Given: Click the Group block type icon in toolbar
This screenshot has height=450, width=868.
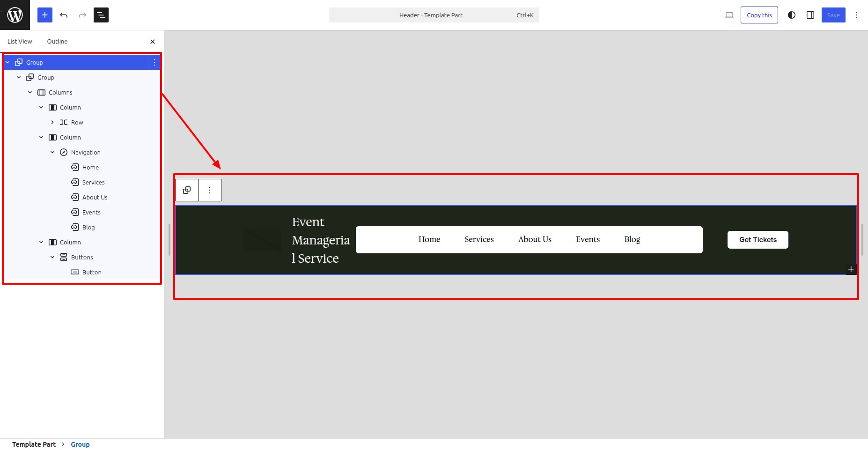Looking at the screenshot, I should (187, 190).
